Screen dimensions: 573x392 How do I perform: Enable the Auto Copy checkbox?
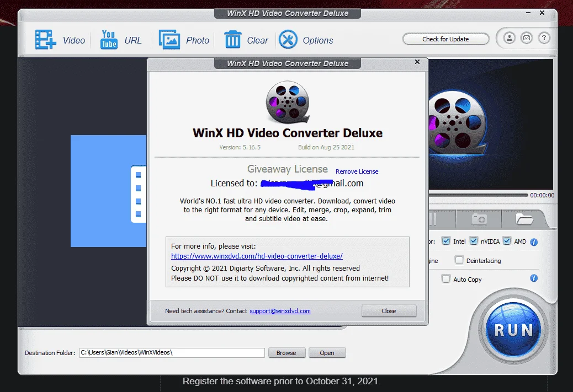[446, 279]
